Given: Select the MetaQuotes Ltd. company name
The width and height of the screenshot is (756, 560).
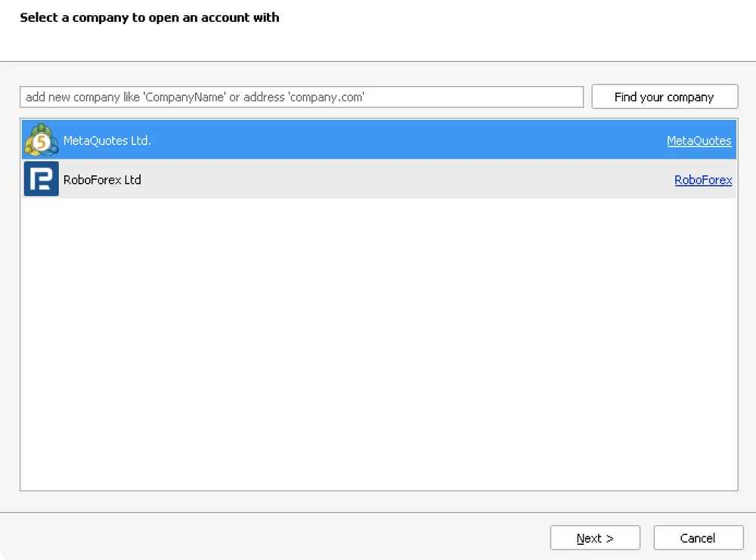Looking at the screenshot, I should pos(107,141).
